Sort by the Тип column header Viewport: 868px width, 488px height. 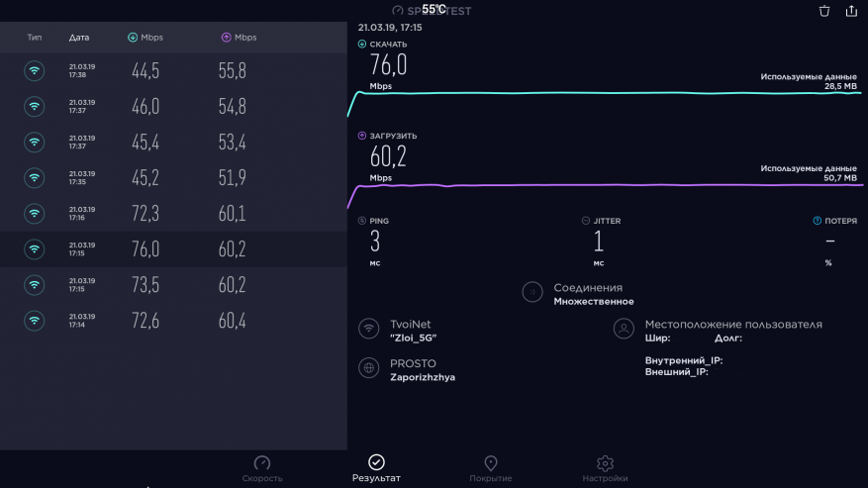point(35,37)
